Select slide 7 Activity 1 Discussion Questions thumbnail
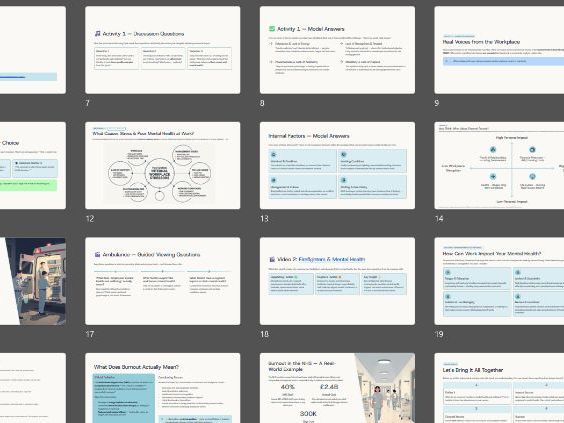The height and width of the screenshot is (423, 564). pyautogui.click(x=163, y=50)
